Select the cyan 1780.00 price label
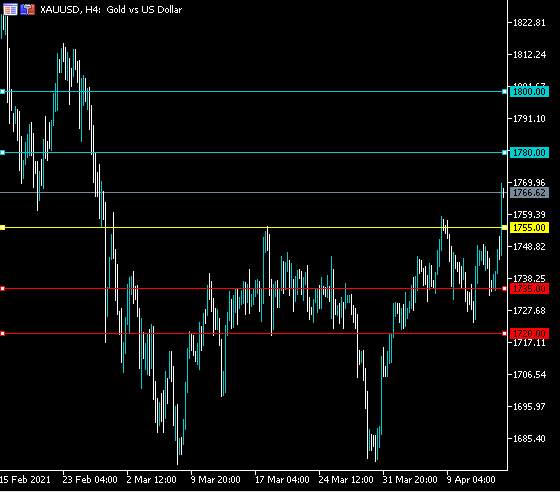 point(529,153)
